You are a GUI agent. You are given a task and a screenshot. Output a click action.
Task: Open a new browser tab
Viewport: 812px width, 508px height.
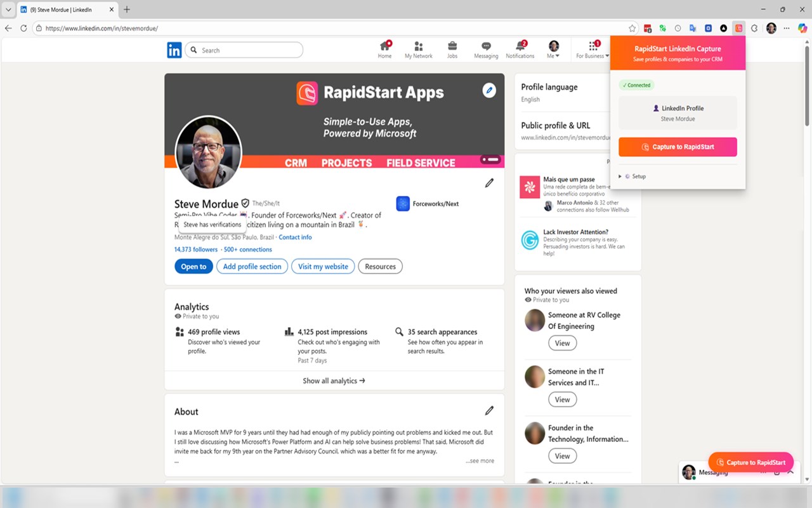click(127, 10)
